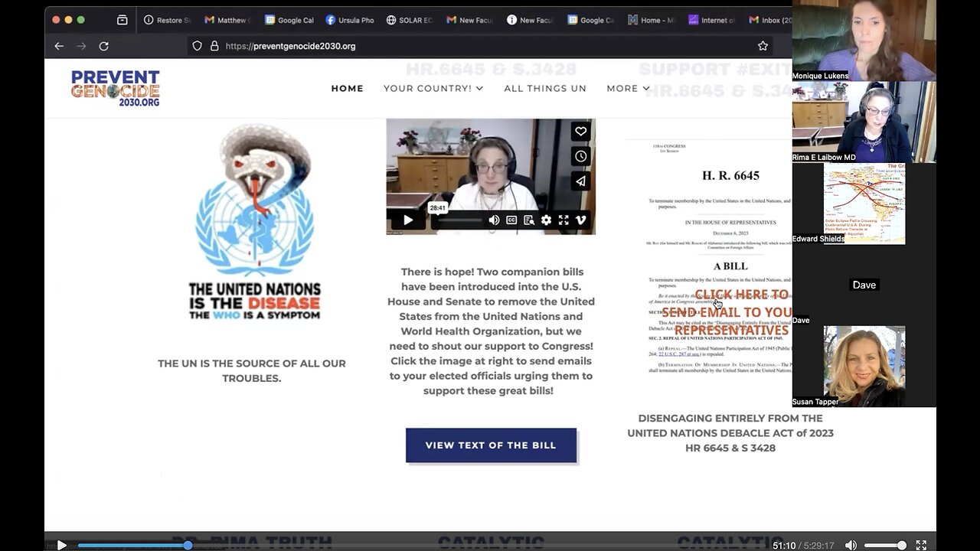Image resolution: width=980 pixels, height=551 pixels.
Task: Switch to Matthew Gmail browser tab
Action: click(x=228, y=20)
